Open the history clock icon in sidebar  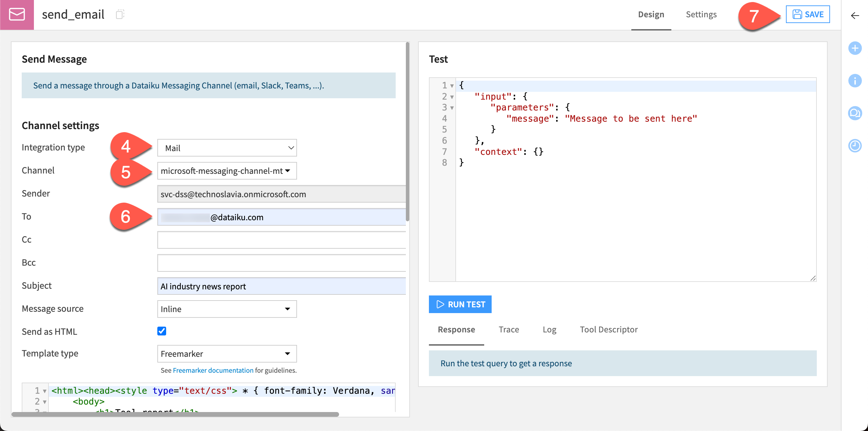click(855, 146)
